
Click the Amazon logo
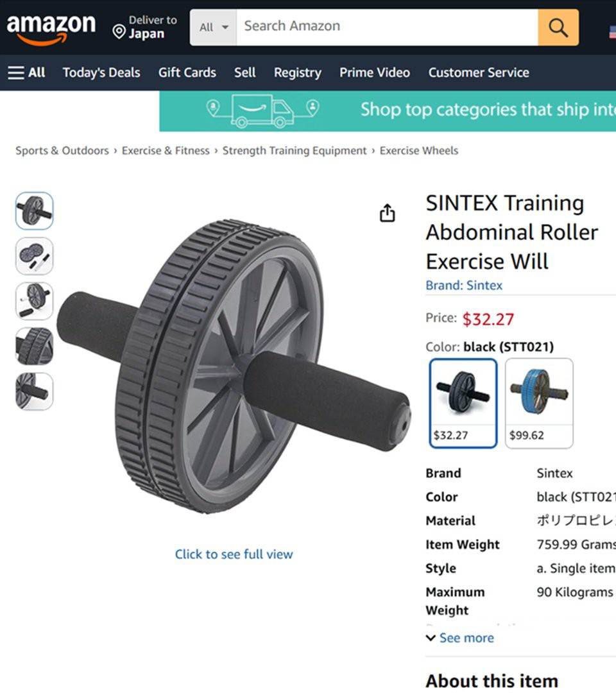[51, 29]
